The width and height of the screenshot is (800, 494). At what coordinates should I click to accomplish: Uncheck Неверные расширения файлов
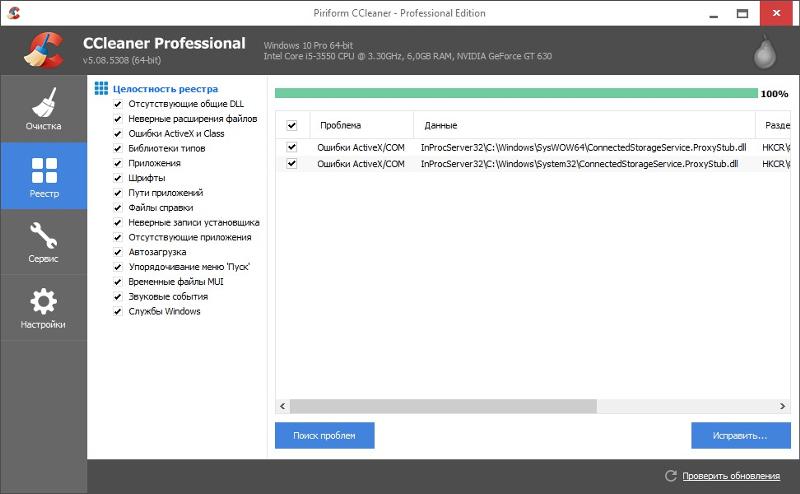(x=118, y=119)
